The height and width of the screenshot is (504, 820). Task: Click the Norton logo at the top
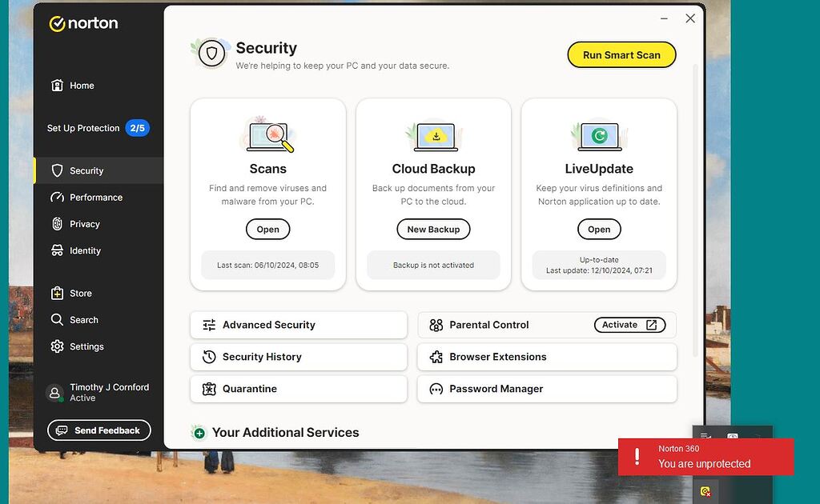pyautogui.click(x=83, y=23)
